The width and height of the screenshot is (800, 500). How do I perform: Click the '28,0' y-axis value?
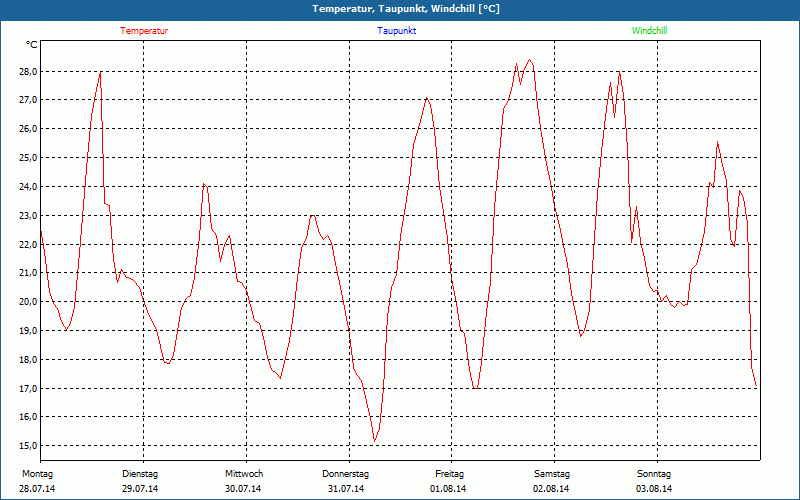pyautogui.click(x=29, y=71)
